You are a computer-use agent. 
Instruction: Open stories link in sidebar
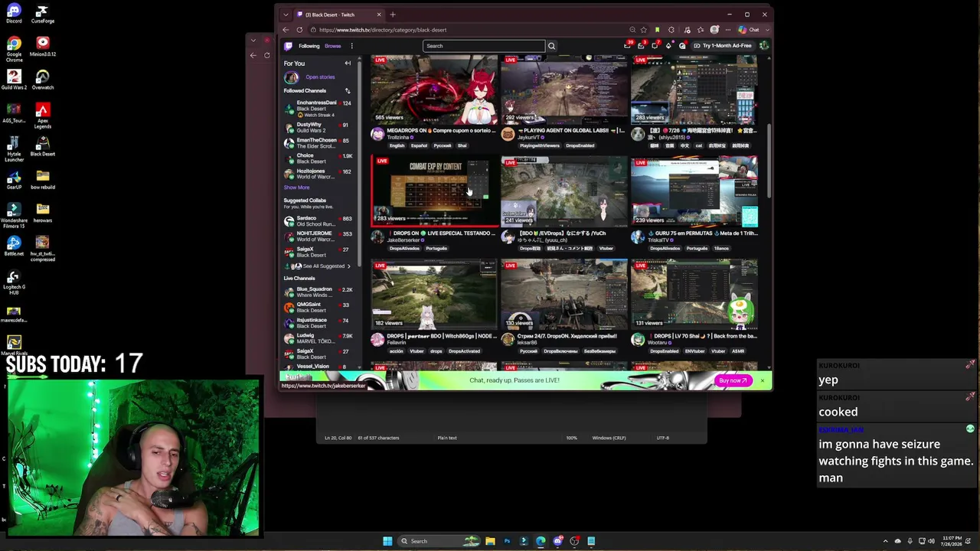320,77
